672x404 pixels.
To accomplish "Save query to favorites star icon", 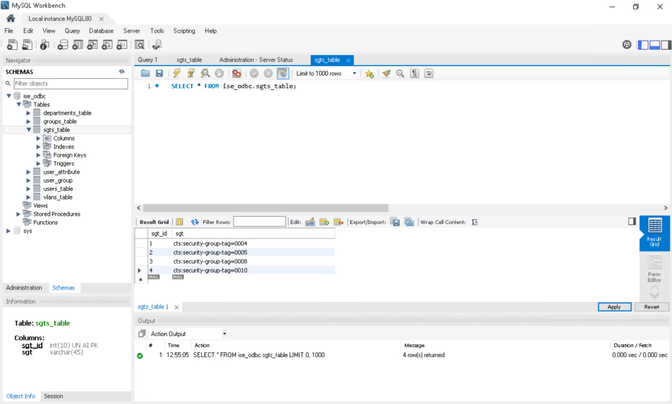I will pos(369,74).
